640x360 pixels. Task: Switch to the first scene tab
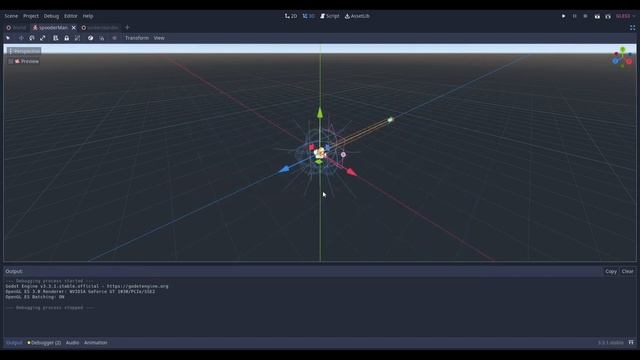(16, 28)
